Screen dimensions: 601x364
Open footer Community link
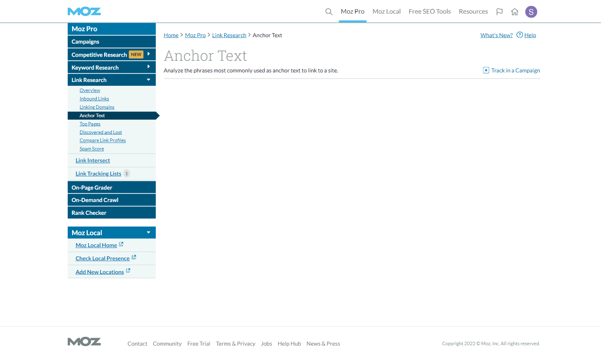[x=167, y=344]
